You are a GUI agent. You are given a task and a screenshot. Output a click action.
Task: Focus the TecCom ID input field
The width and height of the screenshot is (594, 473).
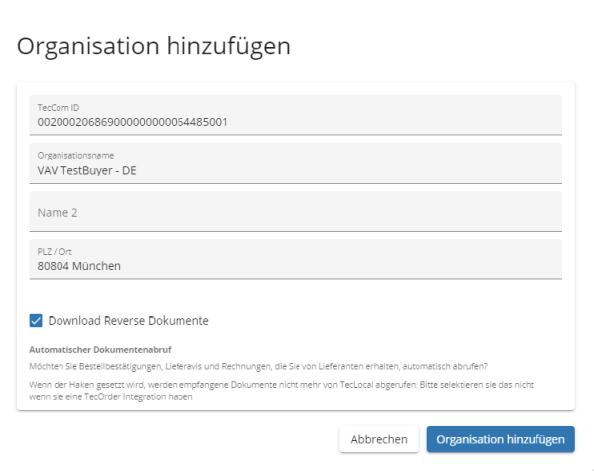pos(295,115)
